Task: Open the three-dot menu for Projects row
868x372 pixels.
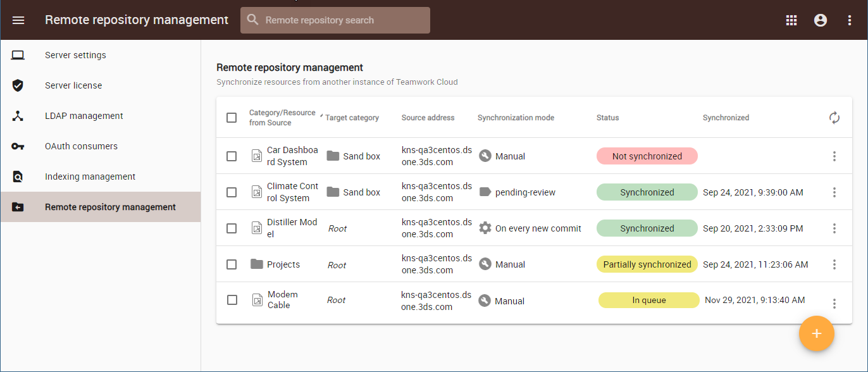Action: click(x=834, y=264)
